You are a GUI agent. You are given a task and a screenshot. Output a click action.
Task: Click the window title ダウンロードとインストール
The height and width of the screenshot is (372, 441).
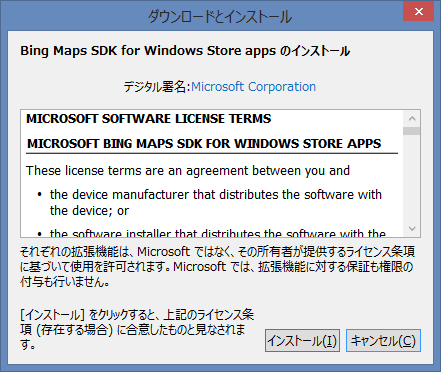[219, 17]
